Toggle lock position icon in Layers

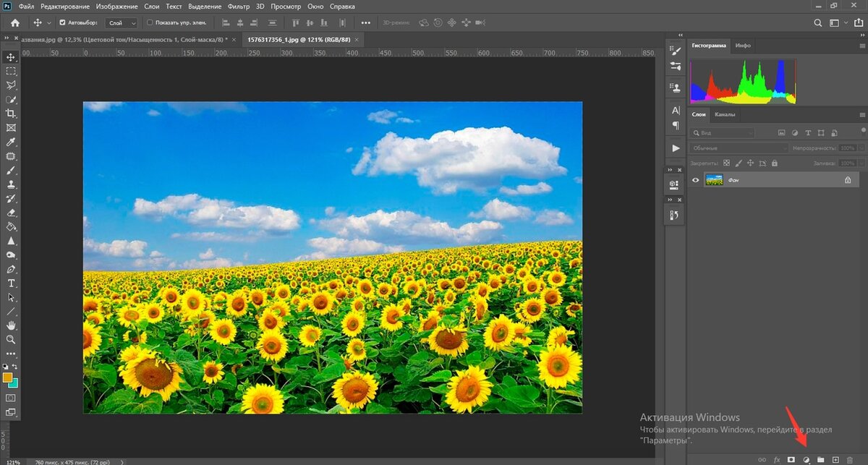750,163
